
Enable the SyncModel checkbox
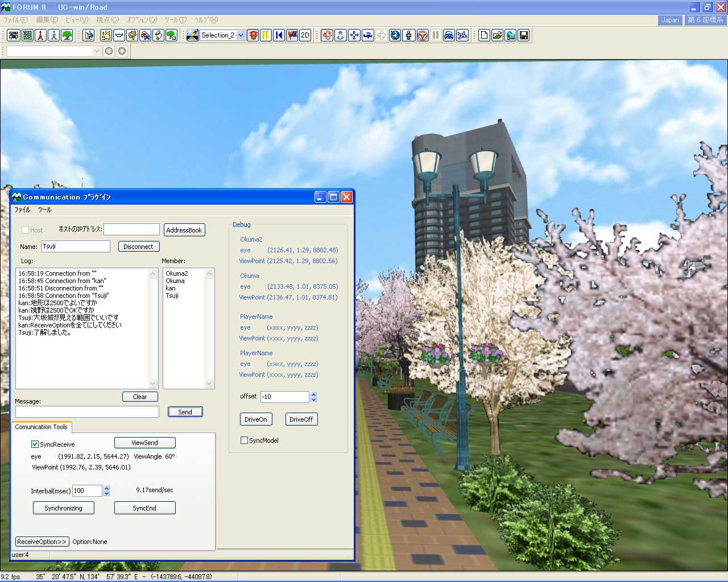coord(245,440)
